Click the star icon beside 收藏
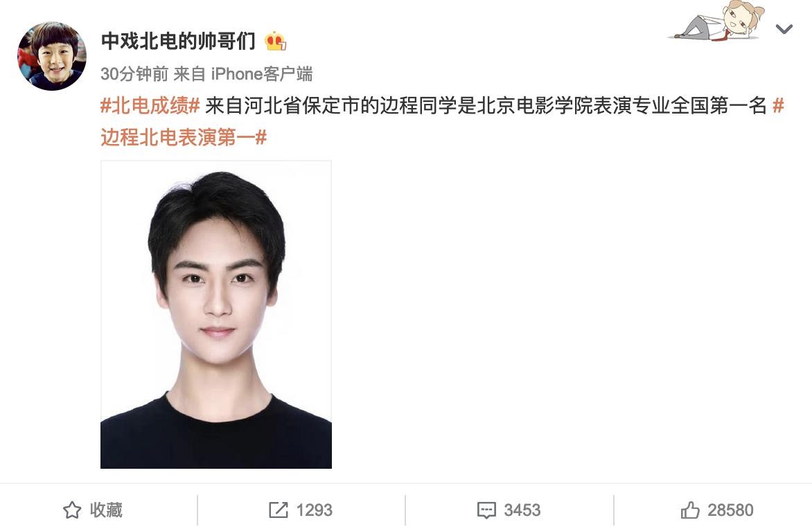The height and width of the screenshot is (529, 812). (72, 510)
